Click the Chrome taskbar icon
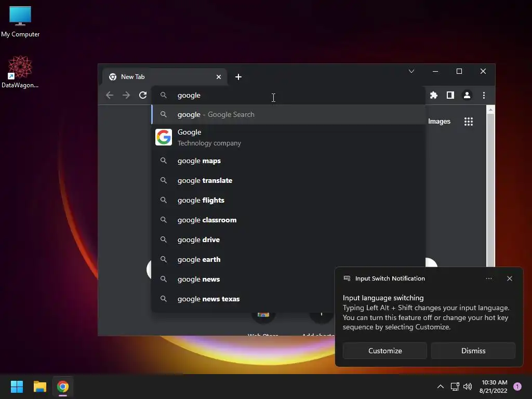The height and width of the screenshot is (399, 532). tap(63, 387)
